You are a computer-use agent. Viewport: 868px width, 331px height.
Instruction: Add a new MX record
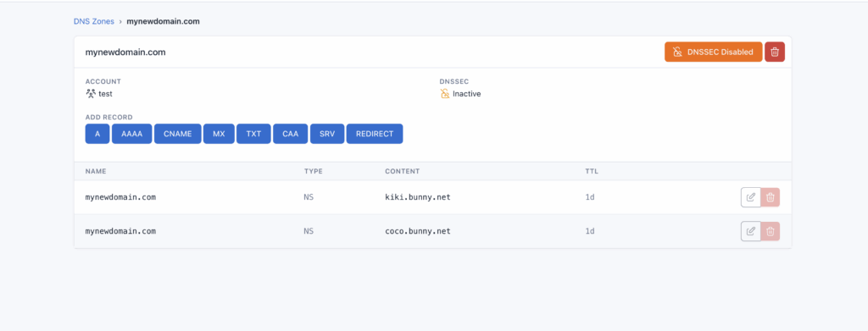pyautogui.click(x=219, y=134)
